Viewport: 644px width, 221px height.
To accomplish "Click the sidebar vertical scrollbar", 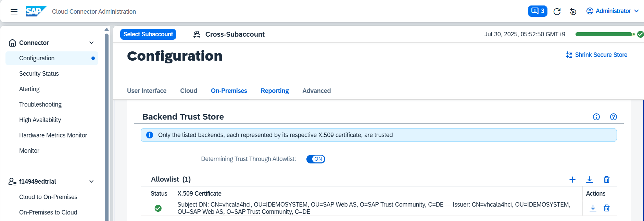I will pyautogui.click(x=106, y=127).
